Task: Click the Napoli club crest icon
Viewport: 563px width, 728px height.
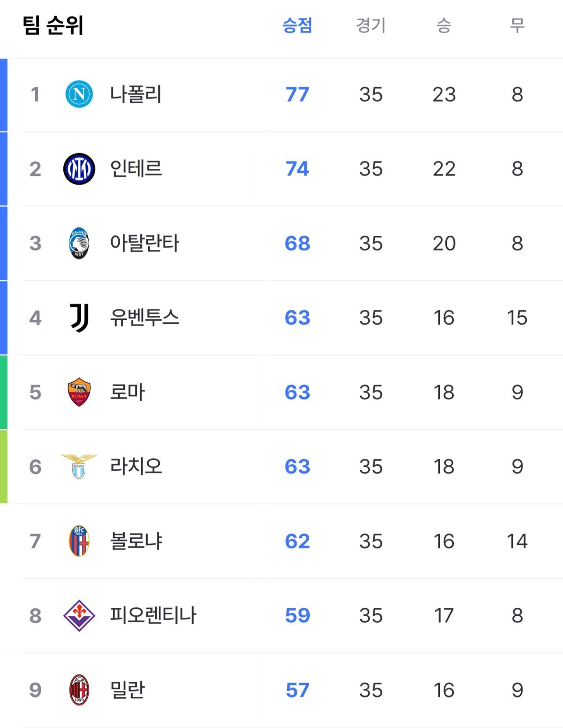Action: click(79, 94)
